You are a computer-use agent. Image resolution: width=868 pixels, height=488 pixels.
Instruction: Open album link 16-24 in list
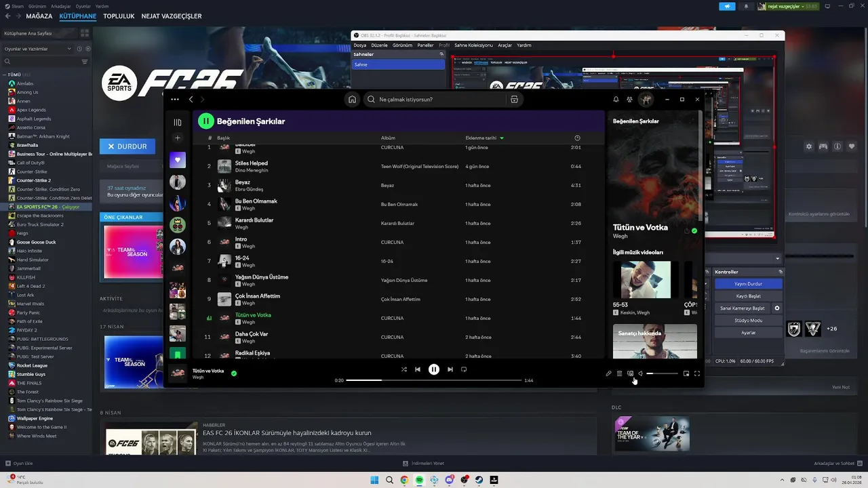(x=387, y=261)
